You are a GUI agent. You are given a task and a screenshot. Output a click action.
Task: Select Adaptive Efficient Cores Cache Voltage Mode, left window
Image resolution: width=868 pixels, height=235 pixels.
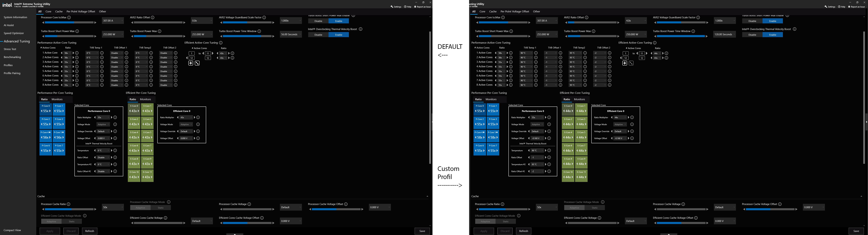[x=51, y=221]
